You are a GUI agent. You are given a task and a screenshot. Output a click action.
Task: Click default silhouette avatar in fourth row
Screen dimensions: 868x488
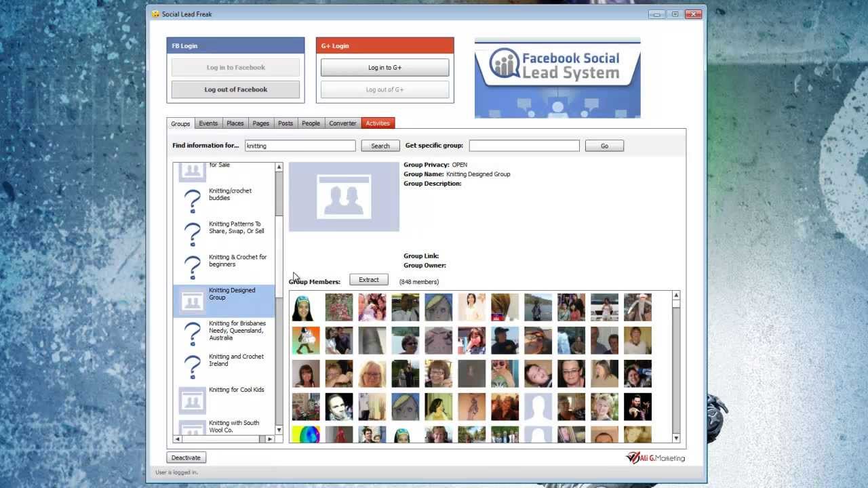(x=538, y=407)
